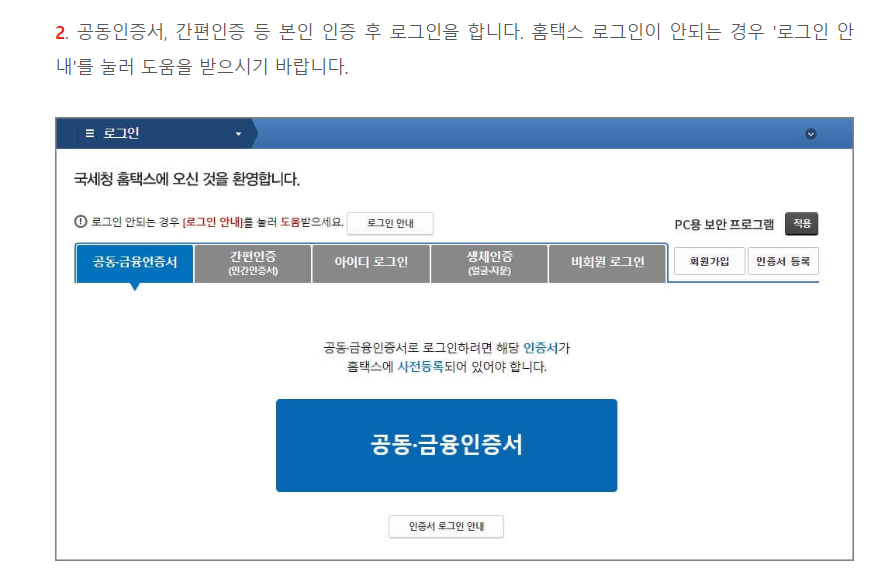Viewport: 889px width, 583px height.
Task: Click the heading 국세청 홈택스에 오신 것을 환영합니다.
Action: coord(187,180)
